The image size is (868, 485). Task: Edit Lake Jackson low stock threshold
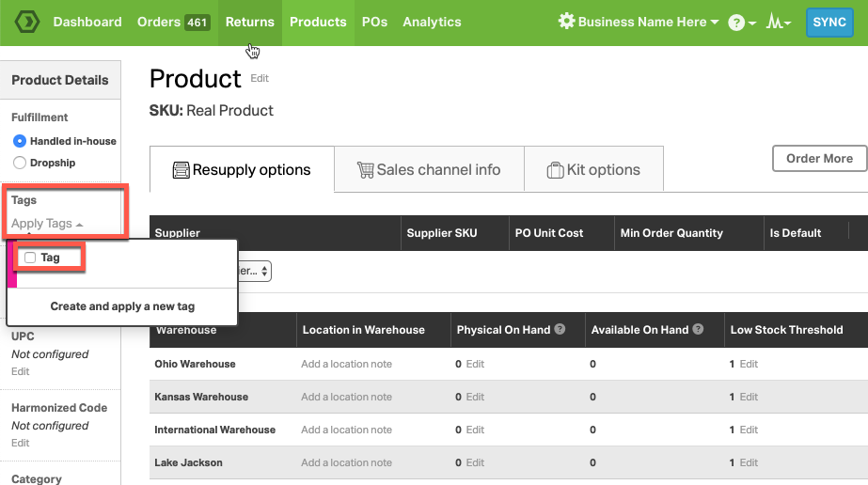pos(749,462)
